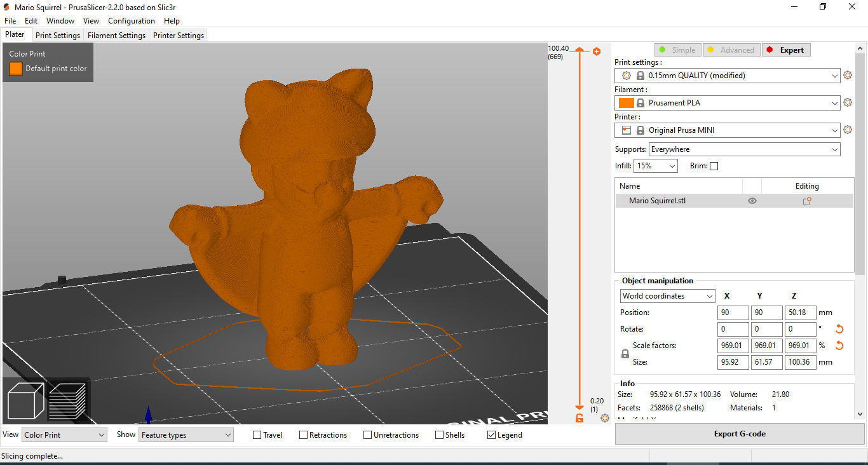Reset scale factors with orange arrow icon
Image resolution: width=868 pixels, height=465 pixels.
[x=839, y=346]
